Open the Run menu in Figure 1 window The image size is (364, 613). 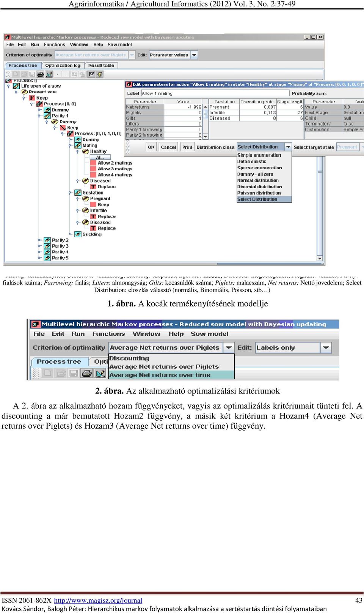click(x=35, y=44)
